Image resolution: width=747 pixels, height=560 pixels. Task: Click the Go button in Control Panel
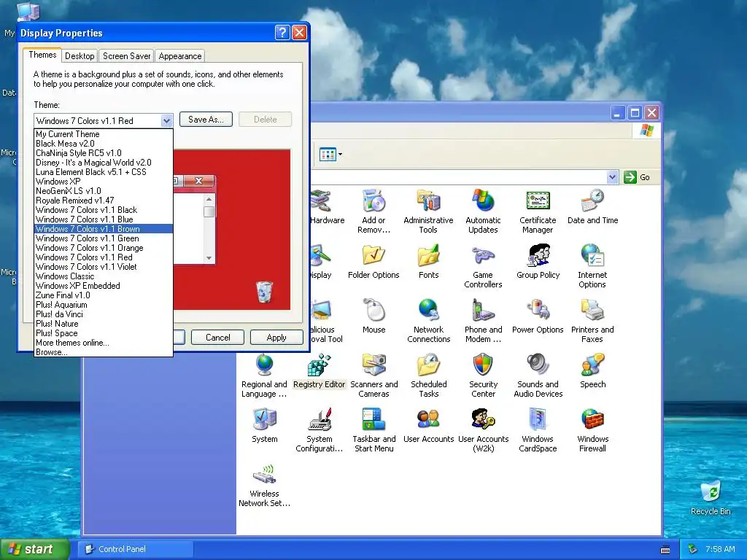pos(637,177)
